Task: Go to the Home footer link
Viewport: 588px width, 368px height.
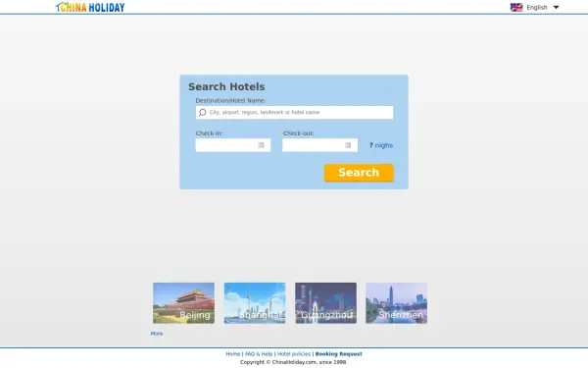Action: 233,353
